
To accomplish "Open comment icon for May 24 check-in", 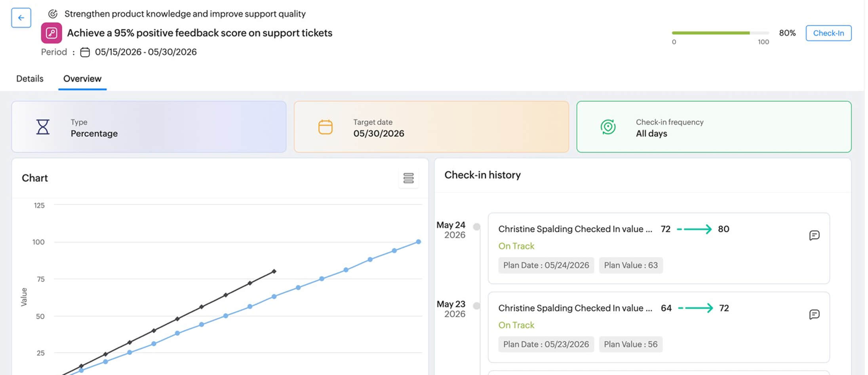I will click(814, 235).
